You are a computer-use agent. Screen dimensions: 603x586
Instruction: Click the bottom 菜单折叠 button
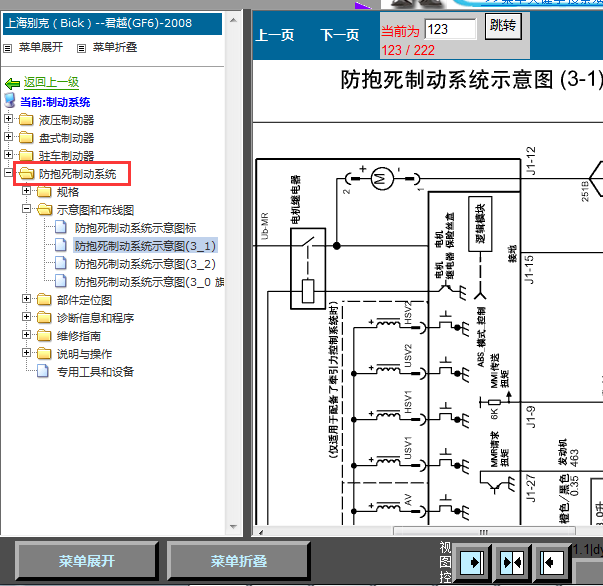click(x=238, y=561)
